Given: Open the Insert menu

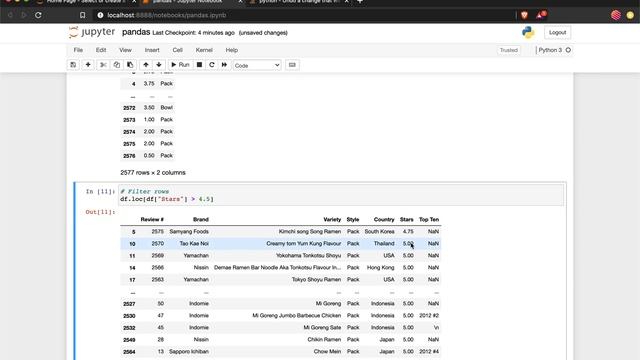Looking at the screenshot, I should (152, 50).
